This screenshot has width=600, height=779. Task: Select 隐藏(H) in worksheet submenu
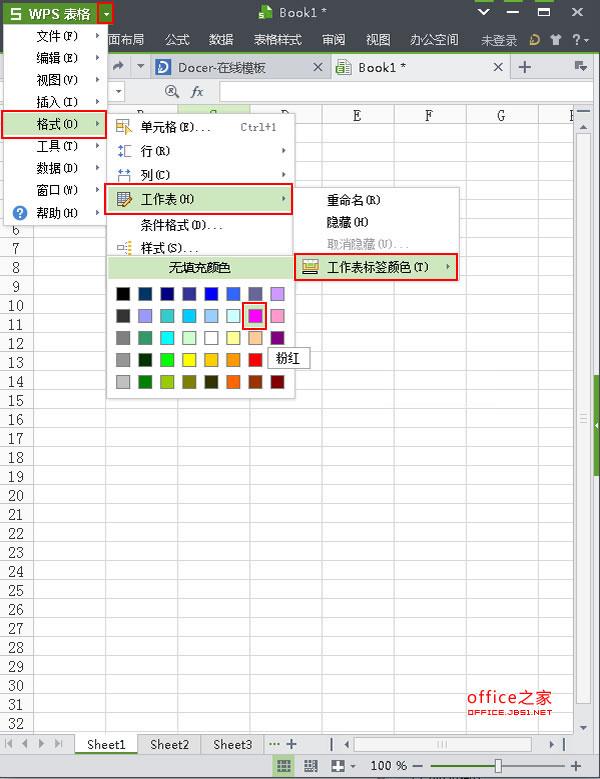(x=376, y=222)
